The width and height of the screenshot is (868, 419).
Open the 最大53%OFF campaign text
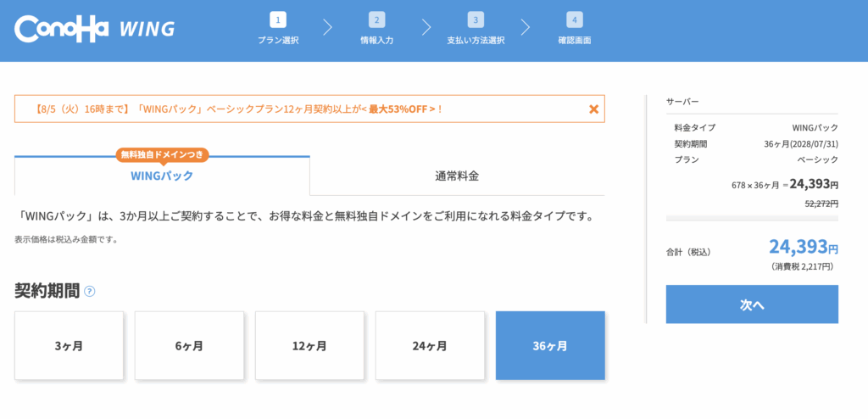(x=399, y=109)
